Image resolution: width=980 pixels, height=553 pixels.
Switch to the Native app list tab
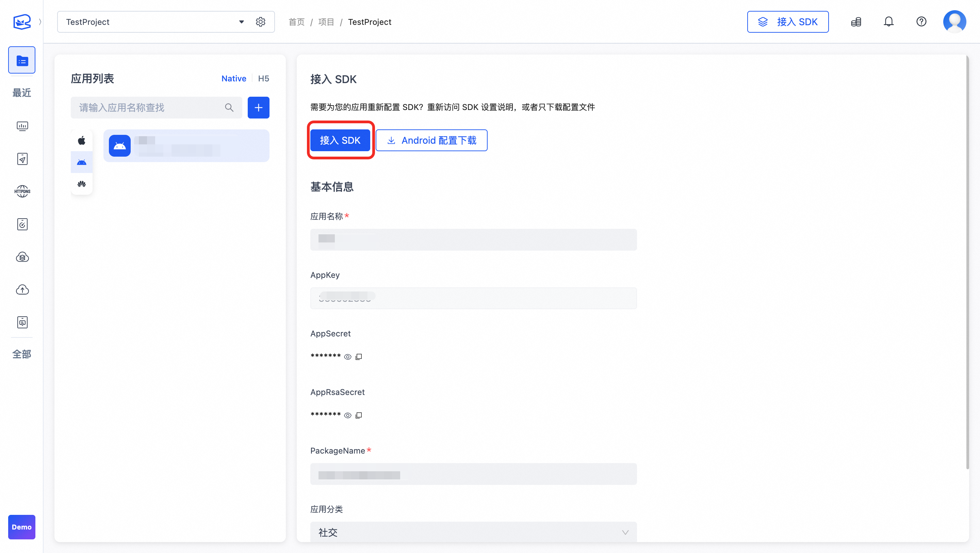point(233,78)
